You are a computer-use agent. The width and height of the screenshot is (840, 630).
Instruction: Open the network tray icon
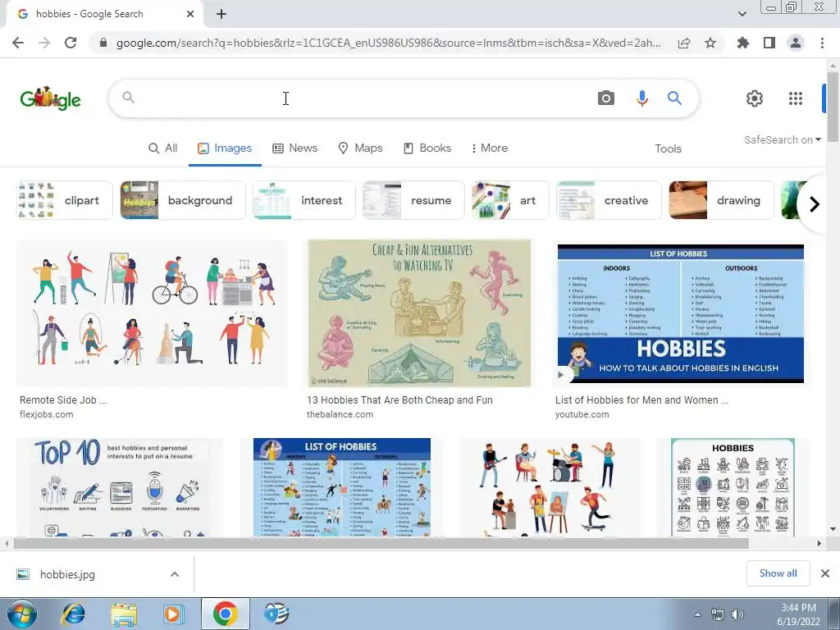click(717, 614)
